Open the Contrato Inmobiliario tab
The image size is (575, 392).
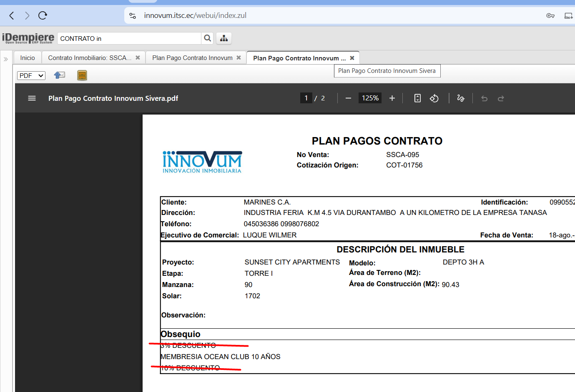[90, 58]
